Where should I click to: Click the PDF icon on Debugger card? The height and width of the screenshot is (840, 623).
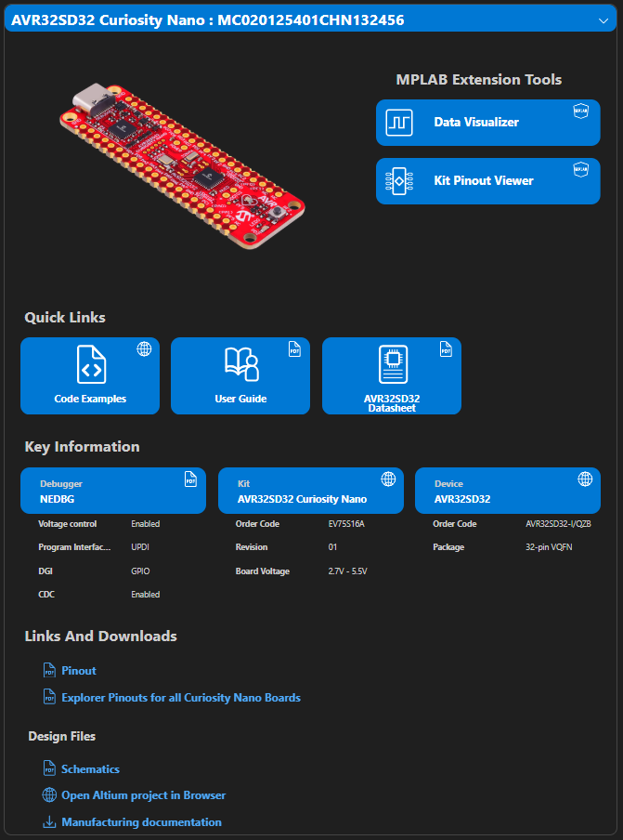190,479
